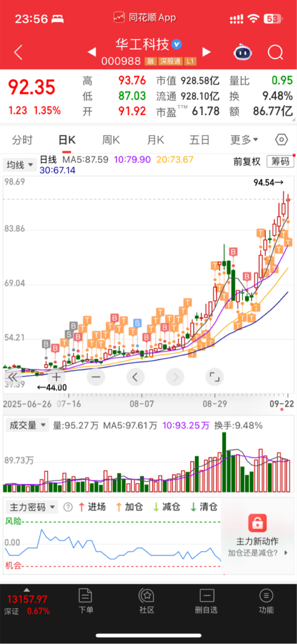Viewport: 297px width, 644px height.
Task: Tap the L1 level tag
Action: point(190,61)
